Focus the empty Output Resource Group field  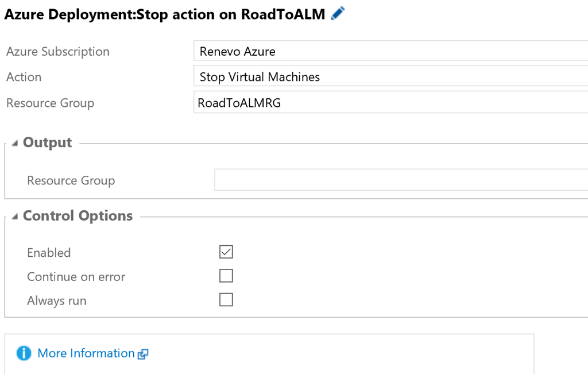401,180
